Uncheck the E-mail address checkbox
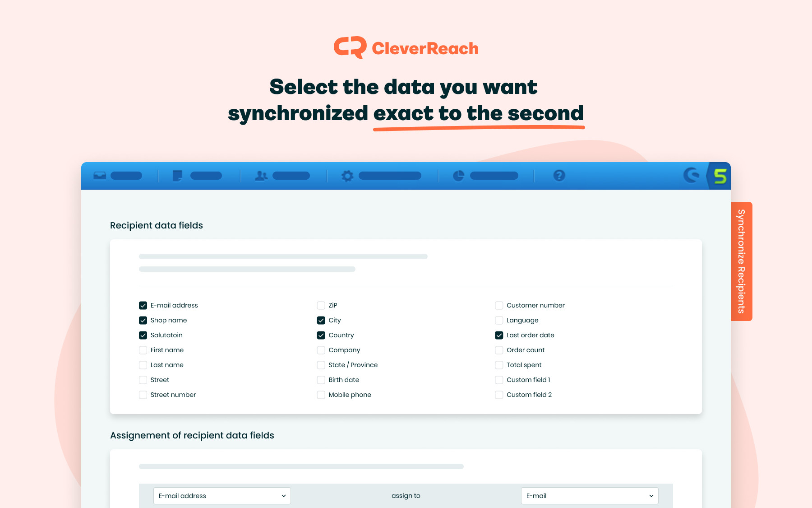This screenshot has width=812, height=508. pos(143,305)
